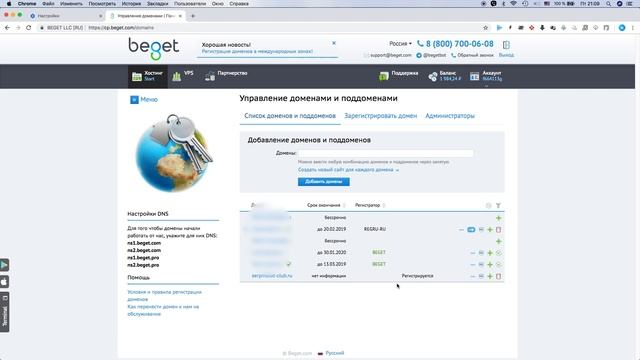
Task: Add subdomain via plus in first Бессрочно row
Action: [x=498, y=218]
